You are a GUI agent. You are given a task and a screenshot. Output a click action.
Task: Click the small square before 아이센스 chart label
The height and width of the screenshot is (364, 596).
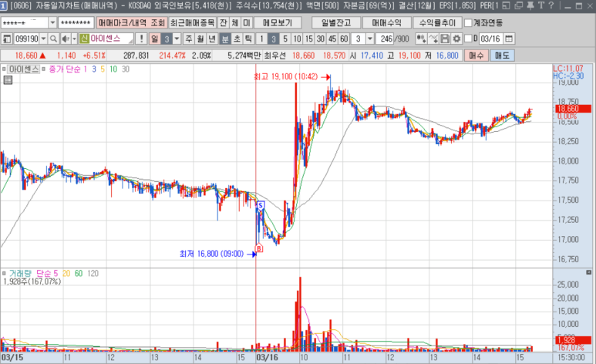point(4,69)
